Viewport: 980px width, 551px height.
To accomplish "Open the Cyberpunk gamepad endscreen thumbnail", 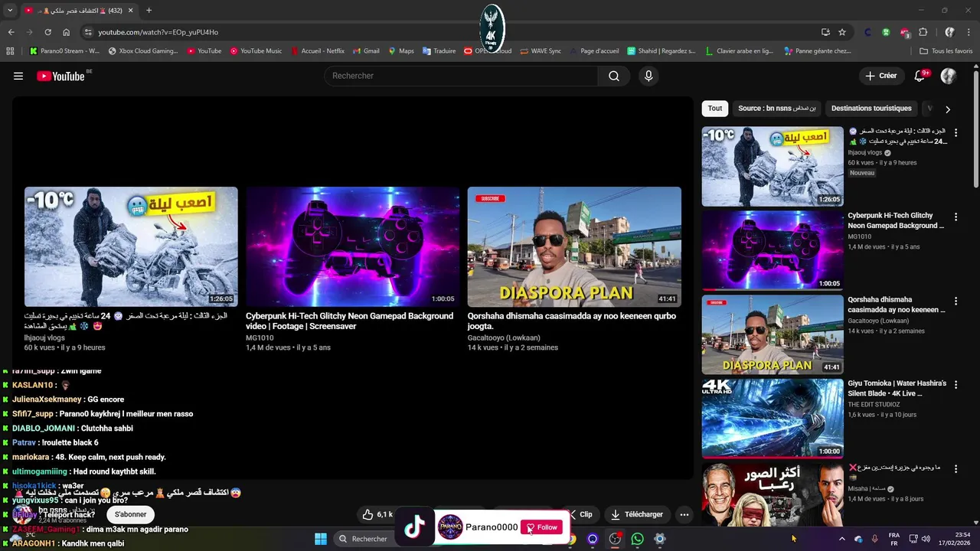I will [352, 246].
